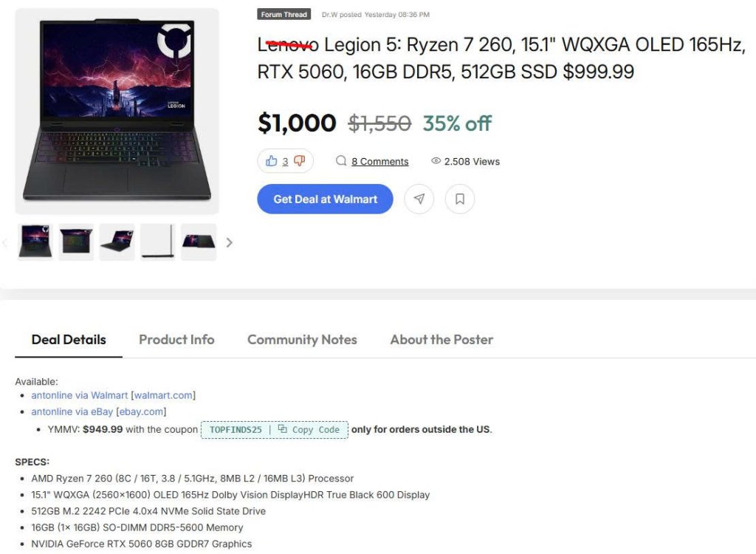Open the 8 Comments link
Image resolution: width=756 pixels, height=554 pixels.
[x=380, y=162]
